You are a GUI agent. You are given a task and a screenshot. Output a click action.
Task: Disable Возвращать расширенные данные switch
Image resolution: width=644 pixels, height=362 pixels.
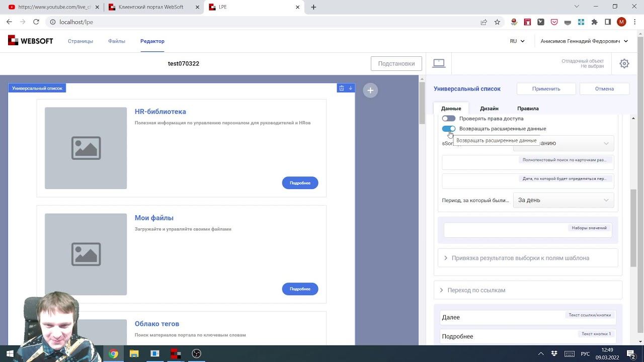click(448, 129)
